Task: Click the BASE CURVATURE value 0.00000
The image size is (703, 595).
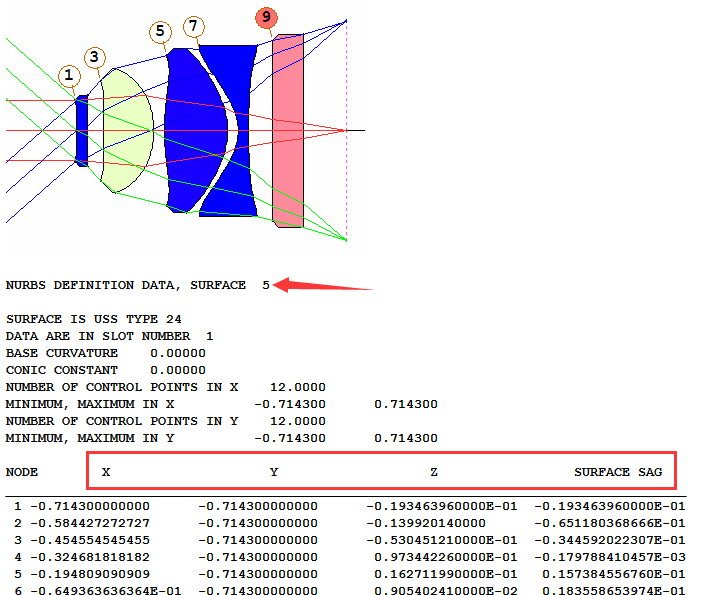Action: click(x=178, y=353)
